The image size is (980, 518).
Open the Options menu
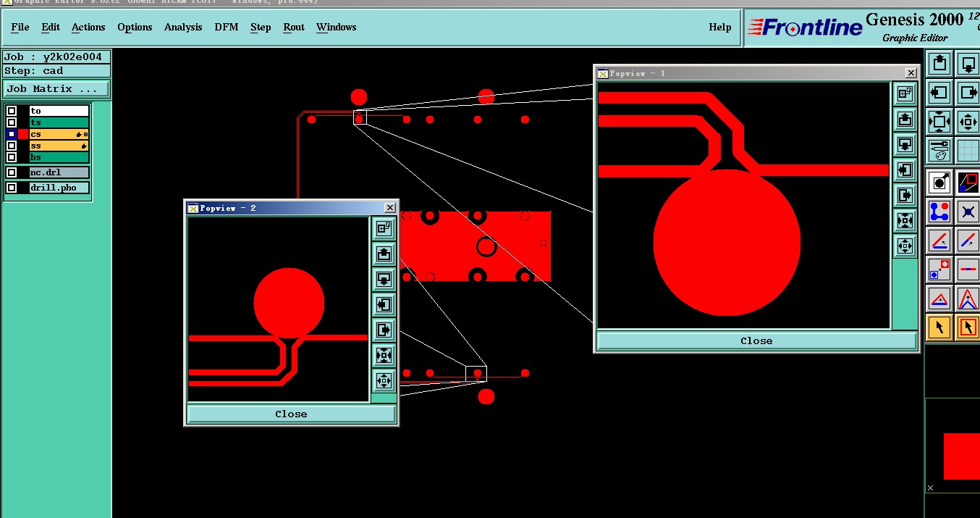[135, 27]
